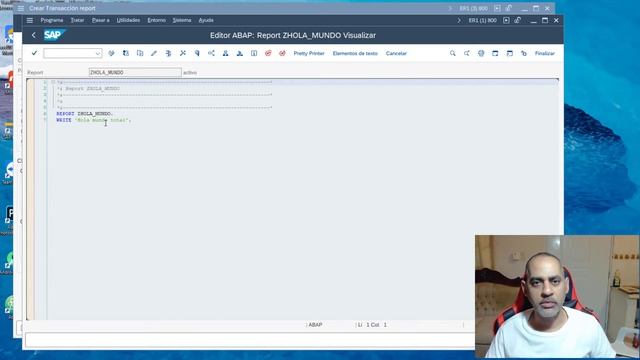The width and height of the screenshot is (640, 360).
Task: Open the Entorno menu
Action: (156, 20)
